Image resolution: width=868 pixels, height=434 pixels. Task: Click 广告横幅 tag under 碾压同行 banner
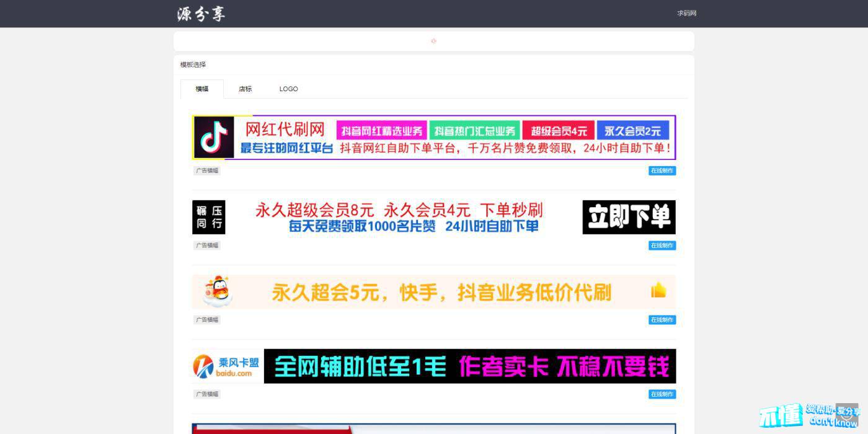click(207, 246)
